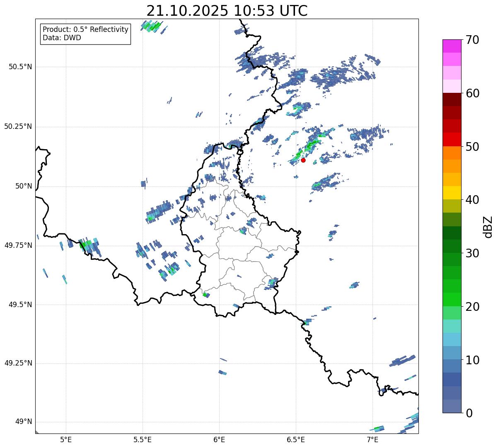Click the Product 0.5° Reflectivity info box
The width and height of the screenshot is (498, 448).
click(x=85, y=34)
